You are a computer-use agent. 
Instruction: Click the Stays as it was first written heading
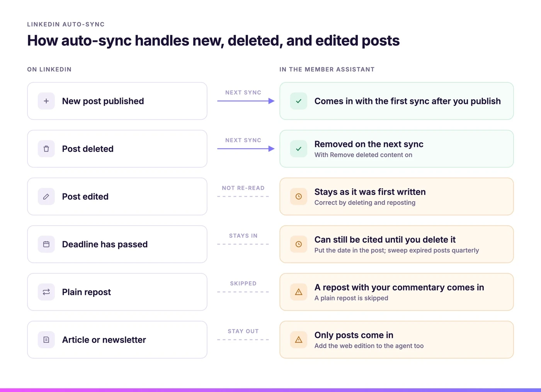pyautogui.click(x=370, y=192)
